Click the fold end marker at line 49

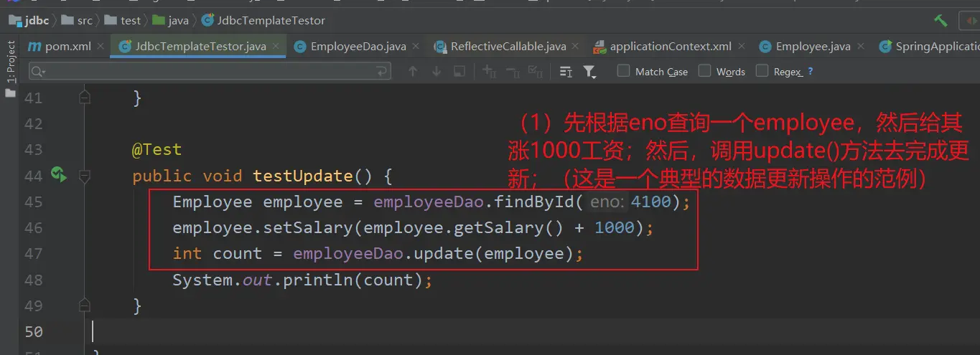click(x=84, y=305)
